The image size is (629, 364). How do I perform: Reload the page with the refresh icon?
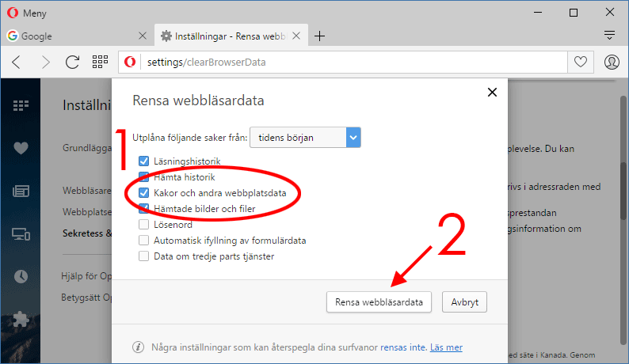point(72,62)
